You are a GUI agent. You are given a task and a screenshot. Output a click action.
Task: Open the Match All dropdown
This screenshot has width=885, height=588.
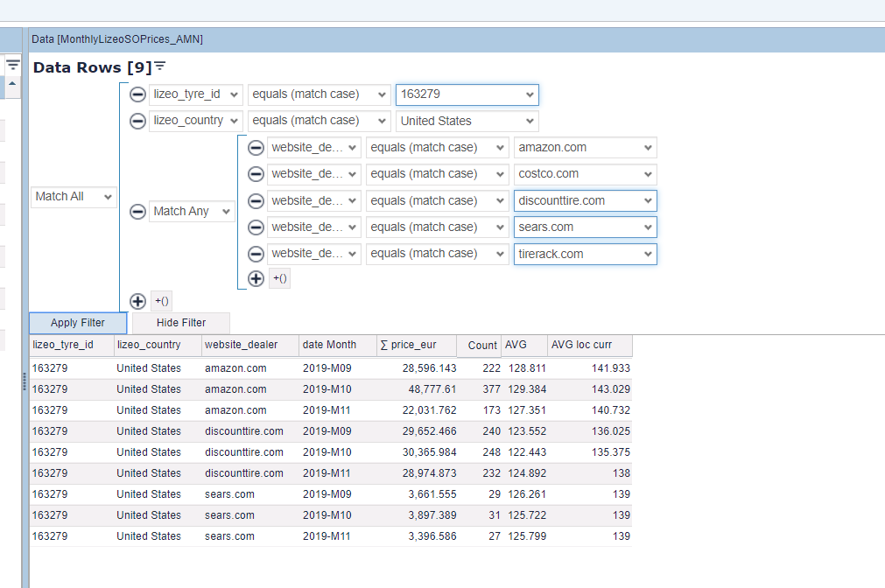74,197
